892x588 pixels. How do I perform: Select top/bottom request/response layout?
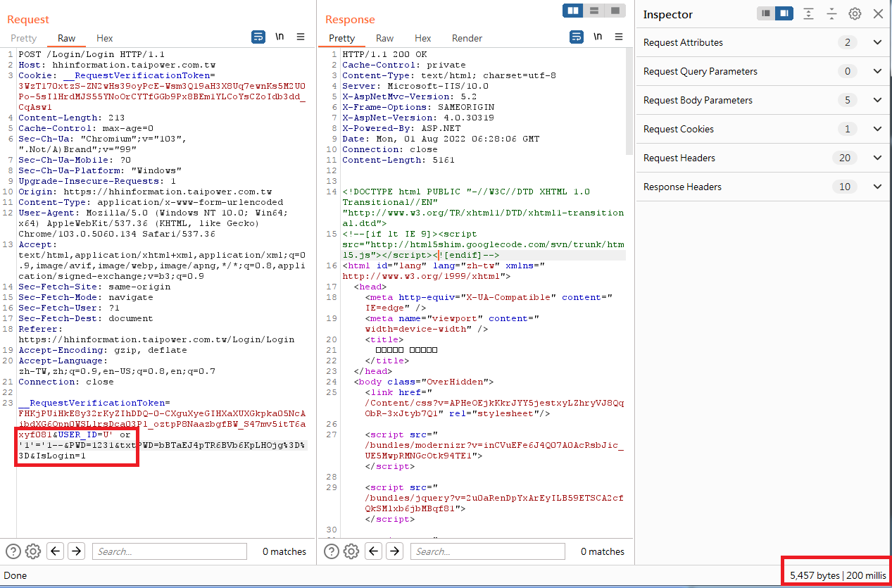tap(594, 11)
